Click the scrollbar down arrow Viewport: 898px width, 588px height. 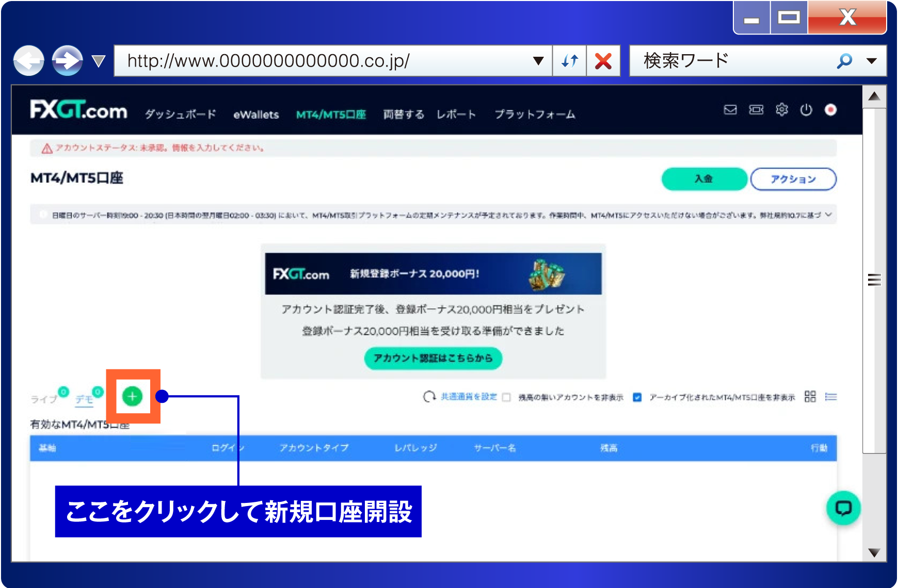pyautogui.click(x=874, y=552)
